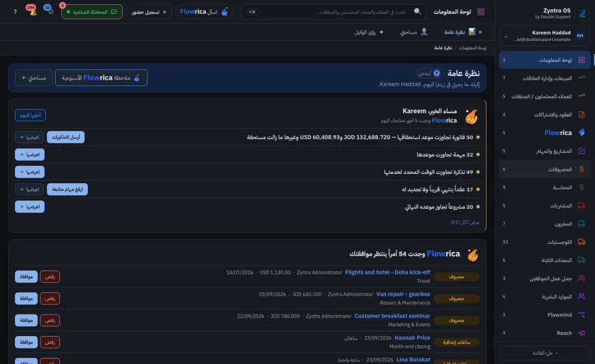595x364 pixels.
Task: Click the KH user avatar
Action: tap(580, 36)
